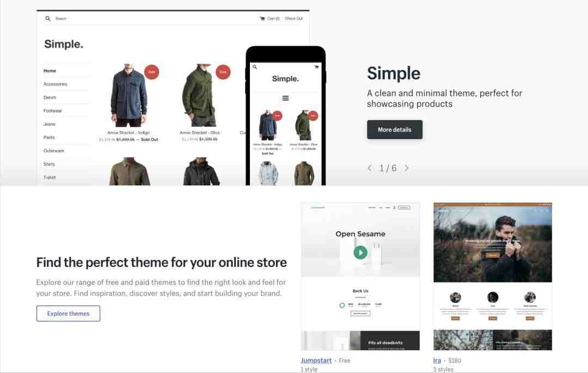
Task: Open the Jumpstart theme link
Action: [x=316, y=360]
